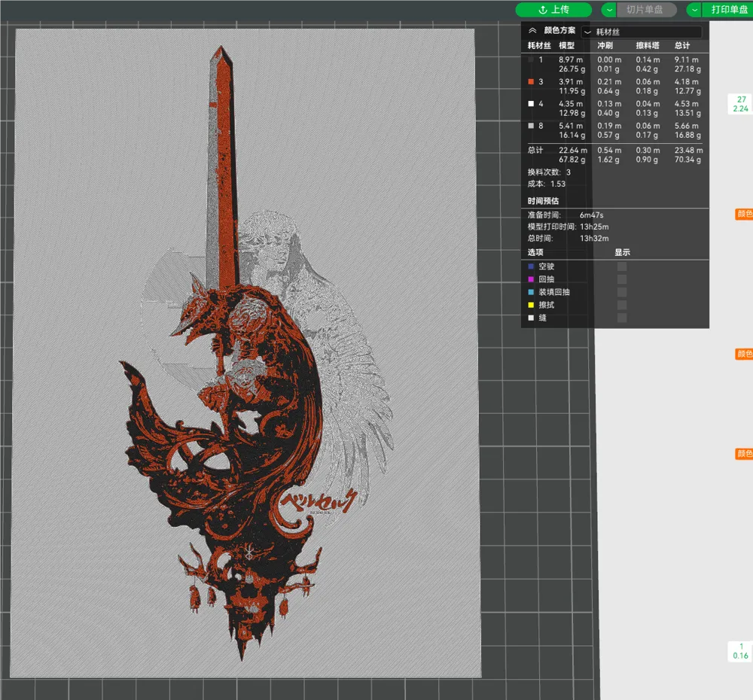This screenshot has height=700, width=753.
Task: Click the 换料次数: 3 line
Action: [x=550, y=172]
